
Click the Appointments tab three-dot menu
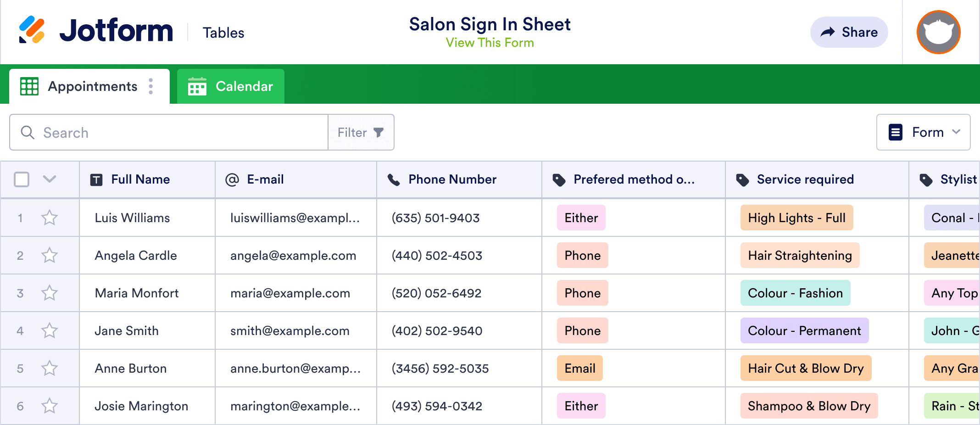click(x=150, y=86)
